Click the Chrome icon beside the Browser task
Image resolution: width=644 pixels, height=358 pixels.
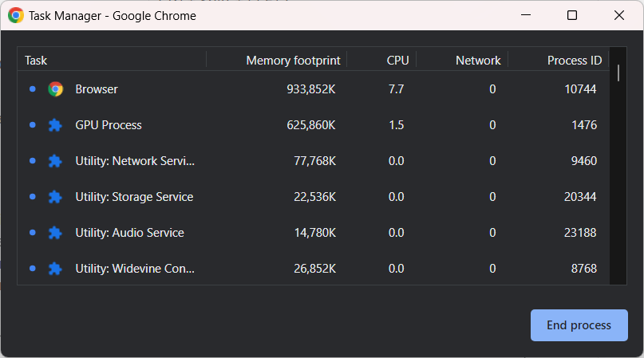(x=55, y=89)
